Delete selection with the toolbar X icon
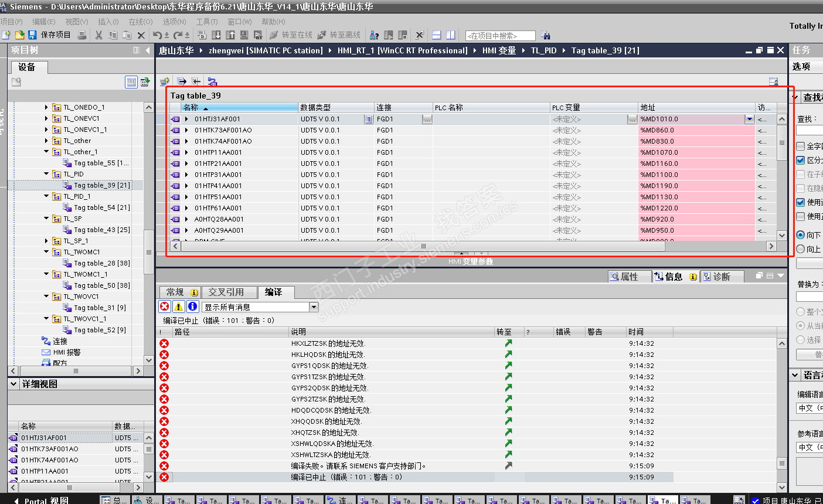 click(x=141, y=35)
